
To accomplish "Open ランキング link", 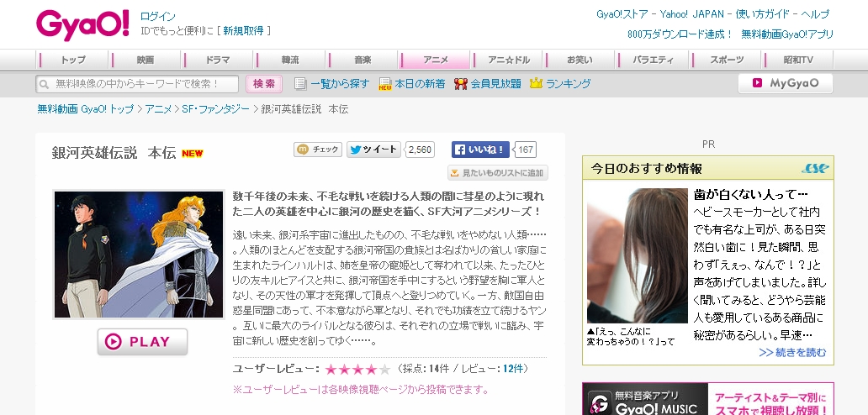I will pyautogui.click(x=569, y=84).
